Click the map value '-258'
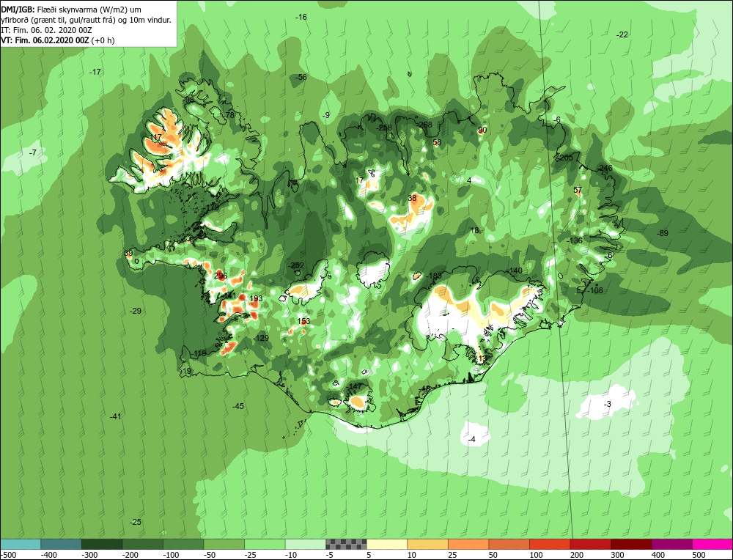Viewport: 733px width, 560px height. tap(384, 128)
